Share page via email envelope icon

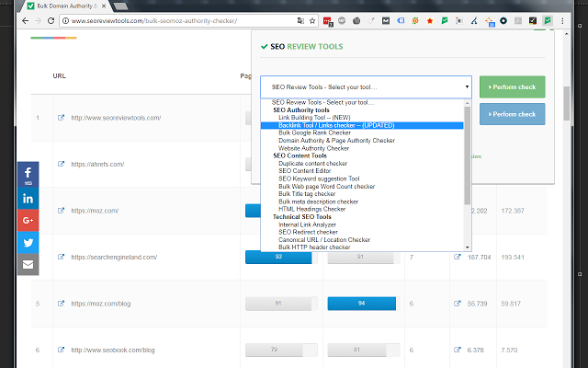point(28,265)
